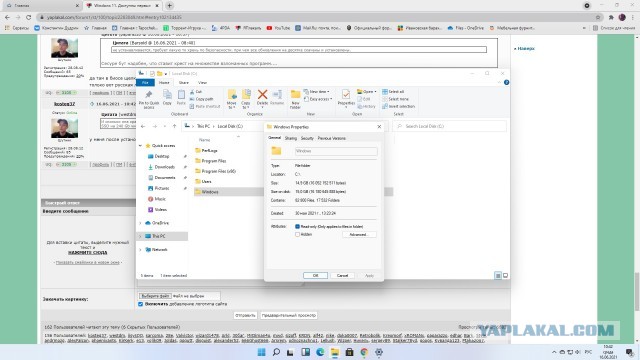Image resolution: width=640 pixels, height=360 pixels.
Task: Collapse Quick access tree node
Action: point(140,146)
